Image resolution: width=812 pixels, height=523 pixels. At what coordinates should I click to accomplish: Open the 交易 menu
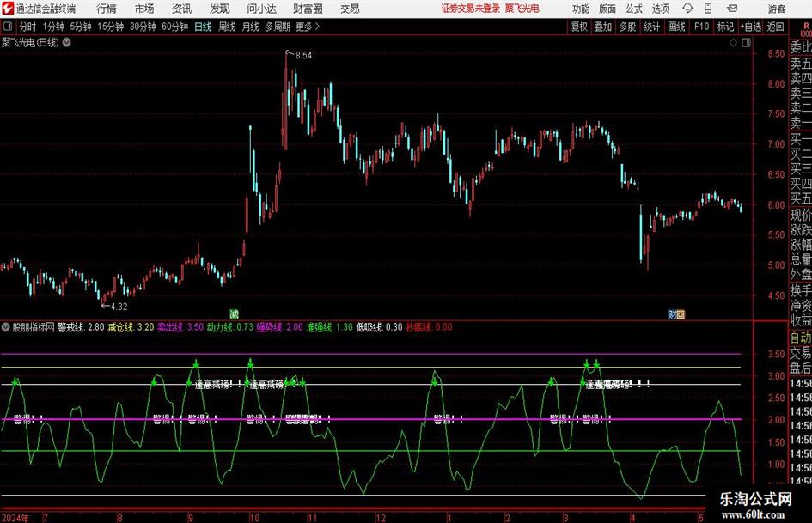click(x=350, y=9)
